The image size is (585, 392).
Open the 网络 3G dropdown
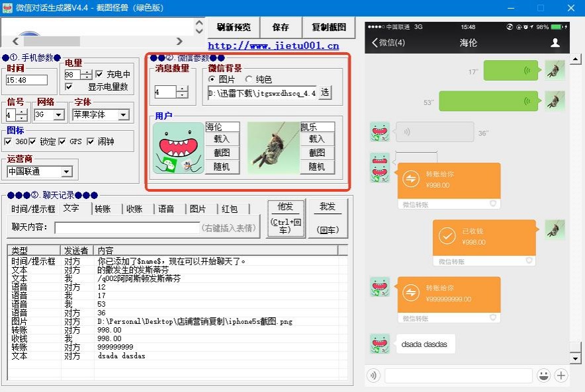(x=59, y=115)
